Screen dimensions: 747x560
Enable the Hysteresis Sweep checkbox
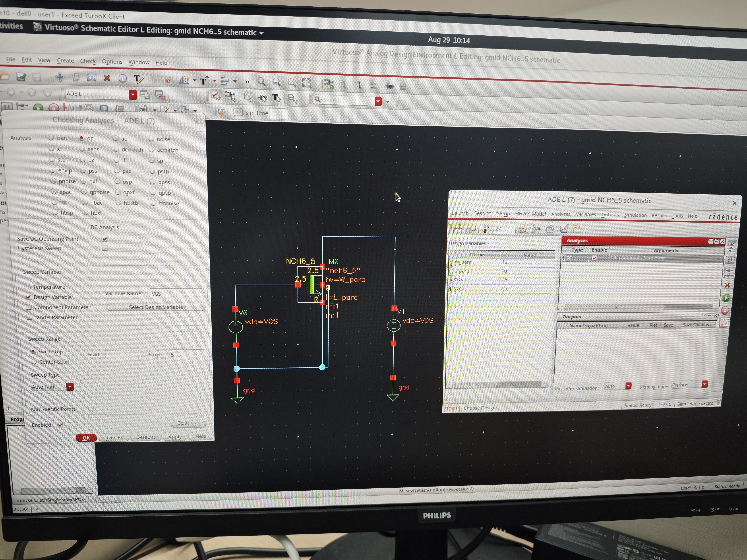point(105,248)
